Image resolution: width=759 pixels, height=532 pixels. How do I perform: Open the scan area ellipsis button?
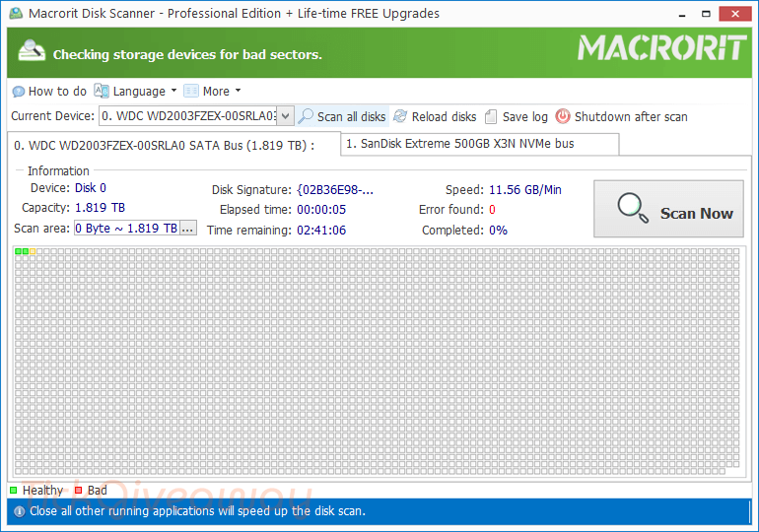188,228
